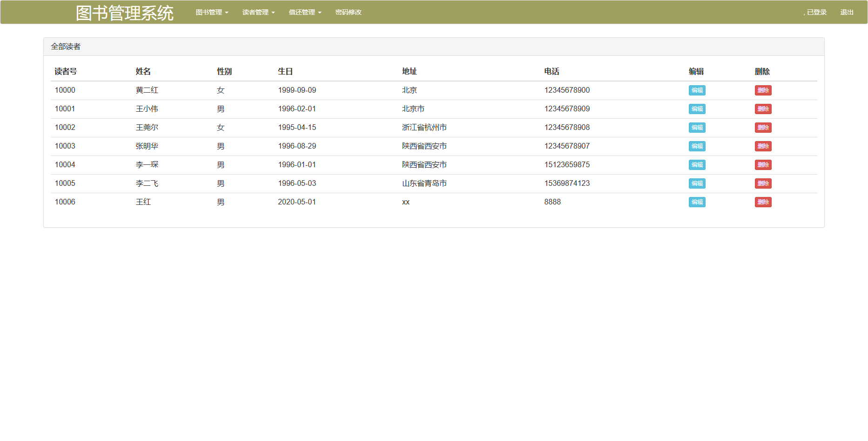
Task: Delete reader 10006 王红
Action: (x=763, y=202)
